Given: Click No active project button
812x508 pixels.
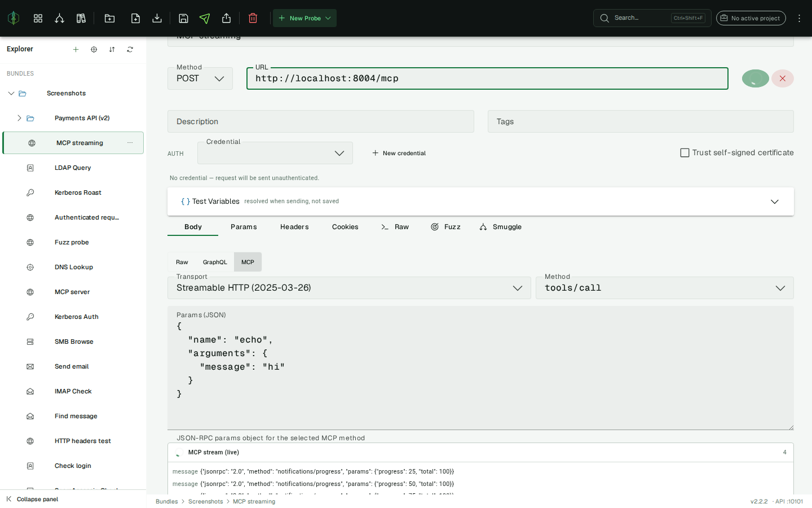Looking at the screenshot, I should click(x=751, y=18).
